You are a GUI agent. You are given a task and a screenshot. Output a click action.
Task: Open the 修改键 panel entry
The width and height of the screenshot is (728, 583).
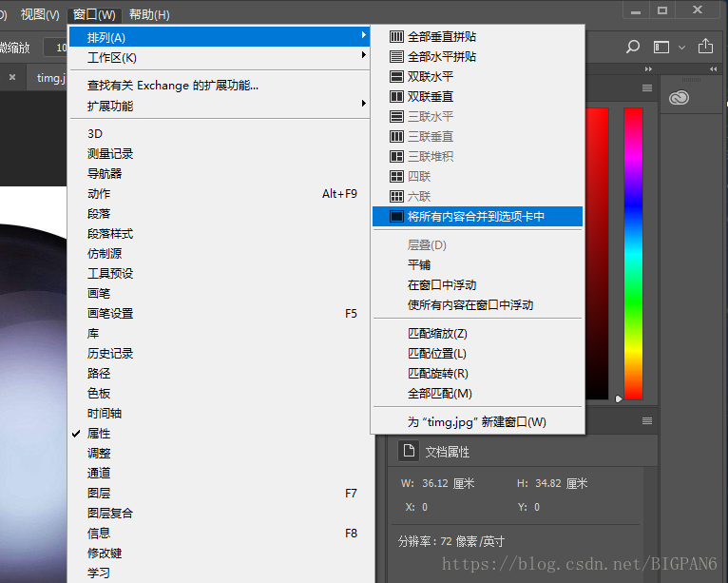point(221,554)
